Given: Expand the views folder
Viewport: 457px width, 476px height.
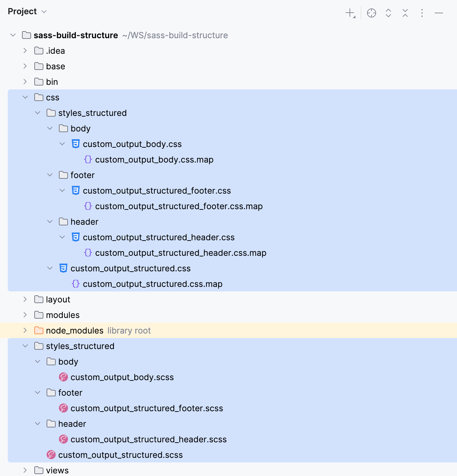Looking at the screenshot, I should tap(25, 470).
